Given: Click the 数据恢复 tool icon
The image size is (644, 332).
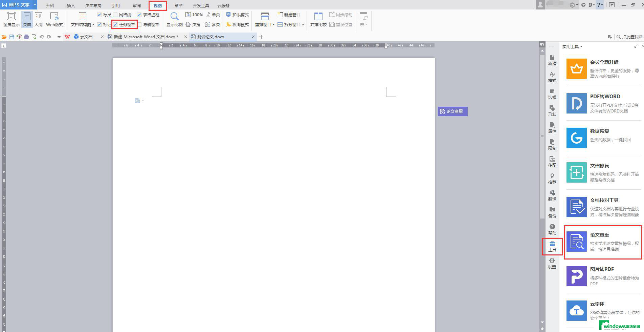Looking at the screenshot, I should [x=576, y=138].
